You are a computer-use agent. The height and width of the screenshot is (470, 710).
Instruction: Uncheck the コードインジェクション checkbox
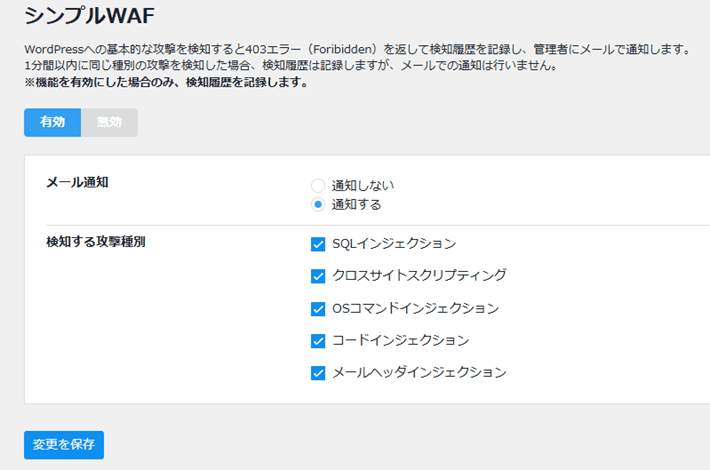(318, 341)
